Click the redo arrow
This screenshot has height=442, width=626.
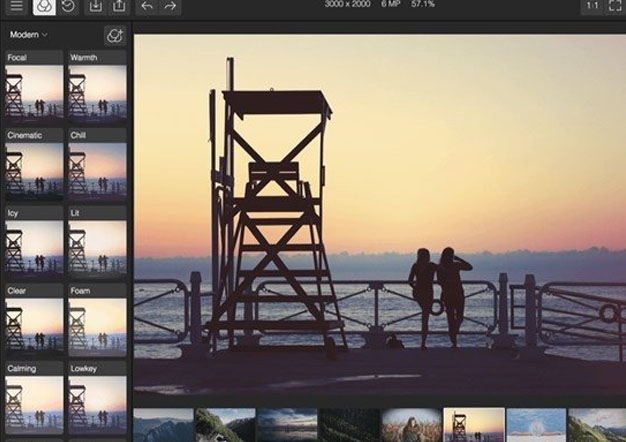(171, 6)
